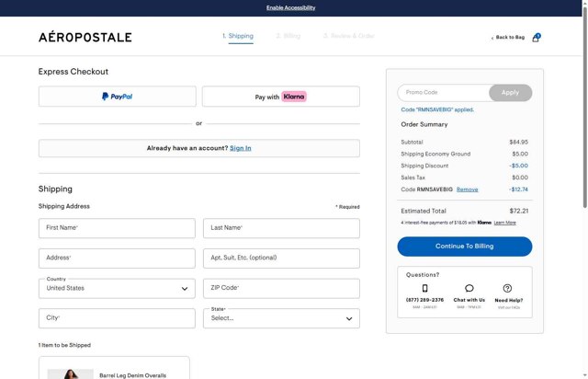Click the page vertical scrollbar
The height and width of the screenshot is (379, 588).
coord(584,109)
